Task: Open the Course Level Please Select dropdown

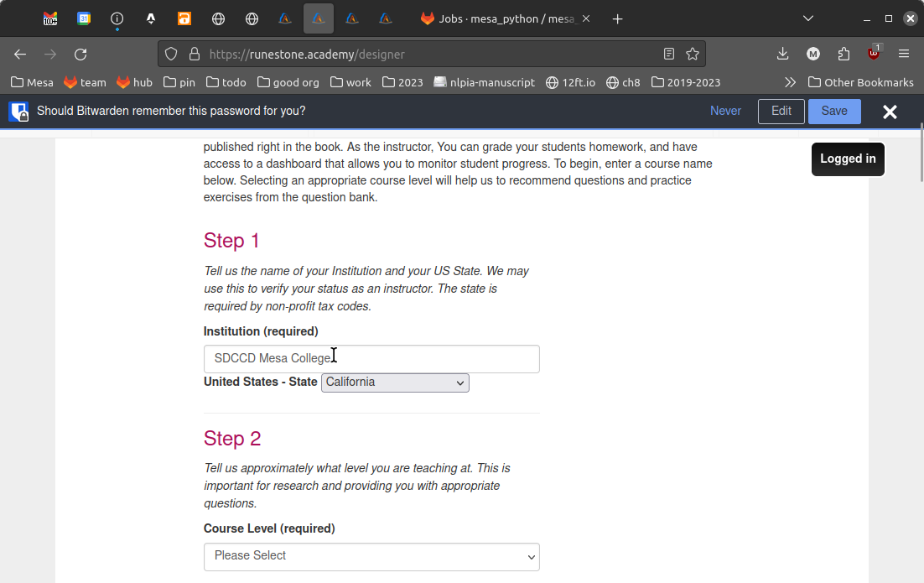Action: pyautogui.click(x=371, y=556)
